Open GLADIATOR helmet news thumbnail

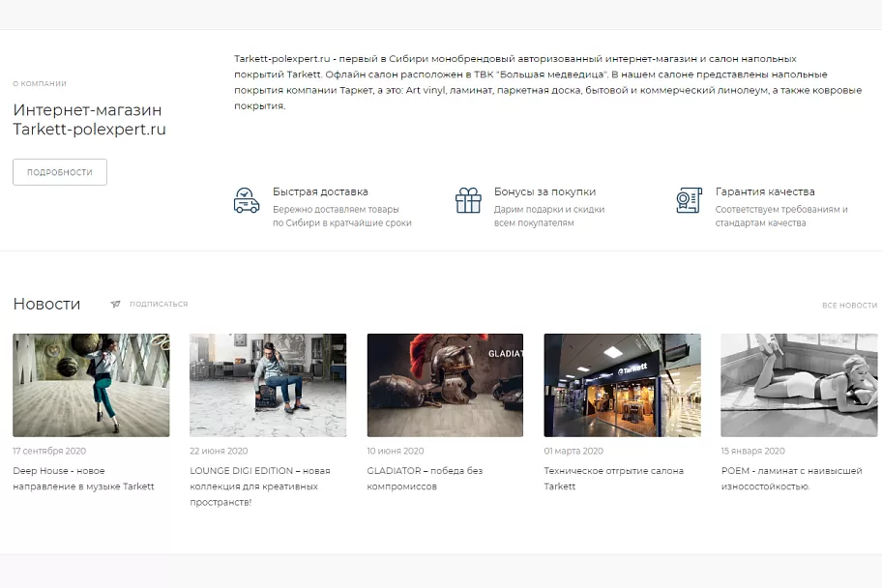pos(445,385)
